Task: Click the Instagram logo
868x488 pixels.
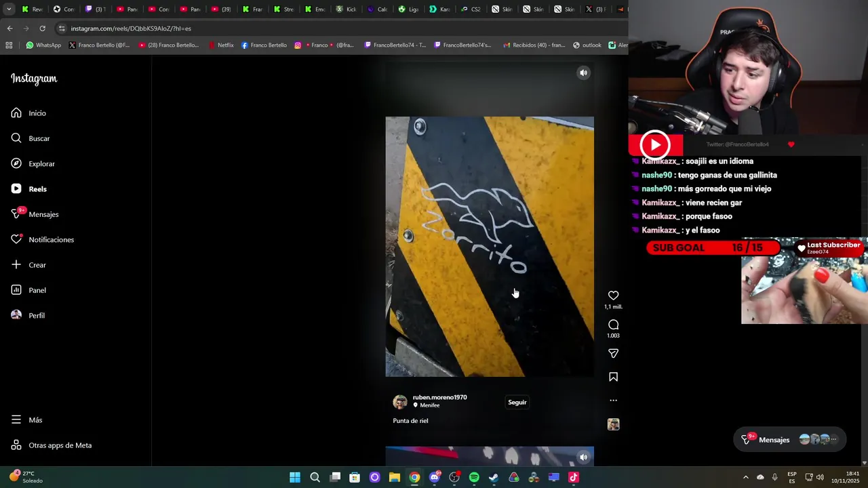Action: point(34,79)
